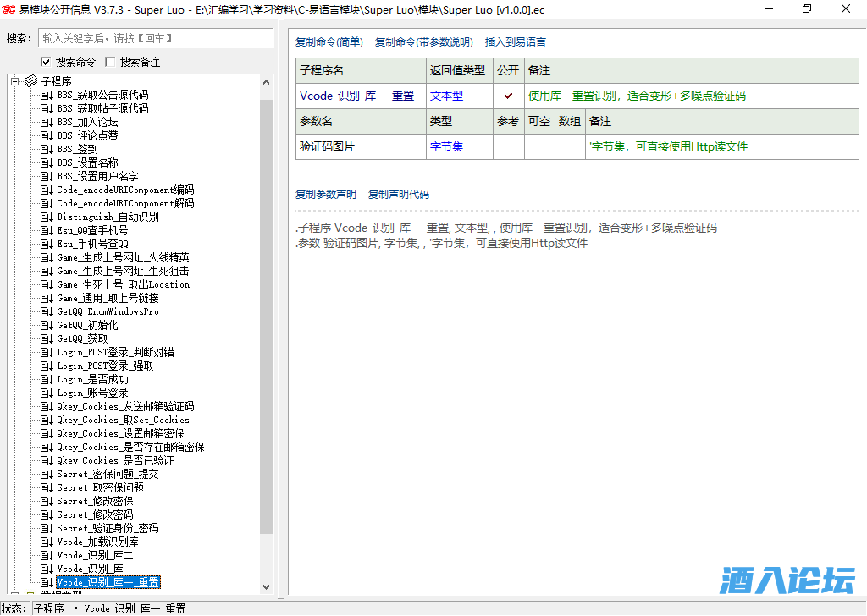The width and height of the screenshot is (867, 616).
Task: Click the application logo in the title bar
Action: (x=11, y=9)
